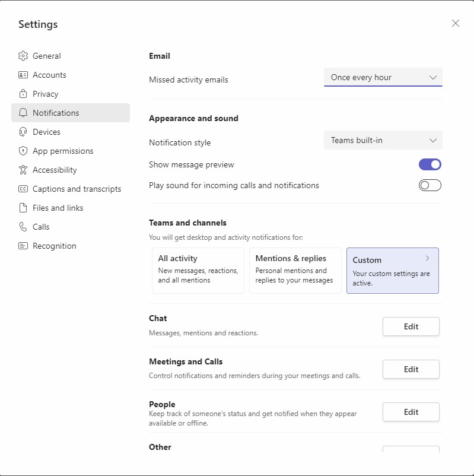Click the Calls phone icon
The height and width of the screenshot is (476, 474).
[23, 227]
